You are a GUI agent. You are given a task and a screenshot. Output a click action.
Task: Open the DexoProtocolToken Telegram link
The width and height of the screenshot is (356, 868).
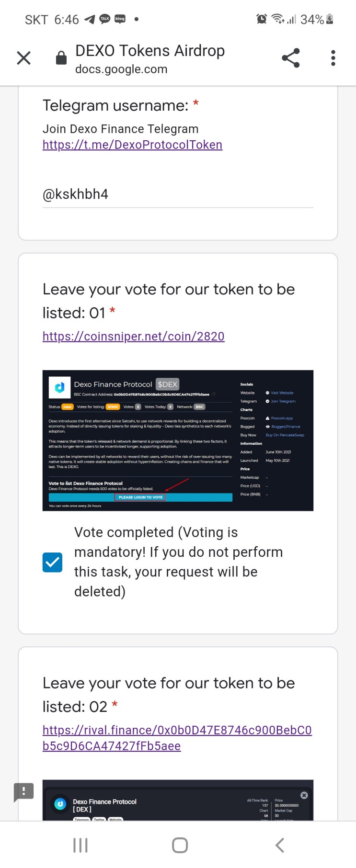pos(132,145)
